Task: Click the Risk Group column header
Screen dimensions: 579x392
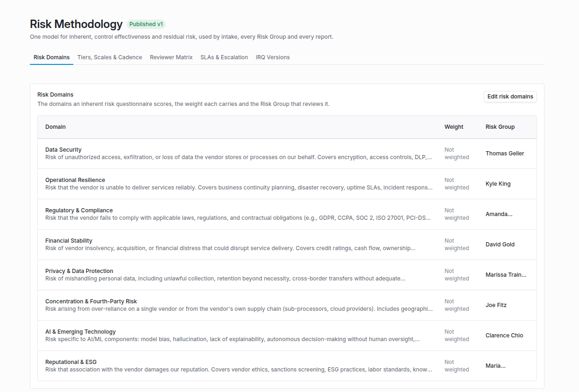Action: click(500, 127)
